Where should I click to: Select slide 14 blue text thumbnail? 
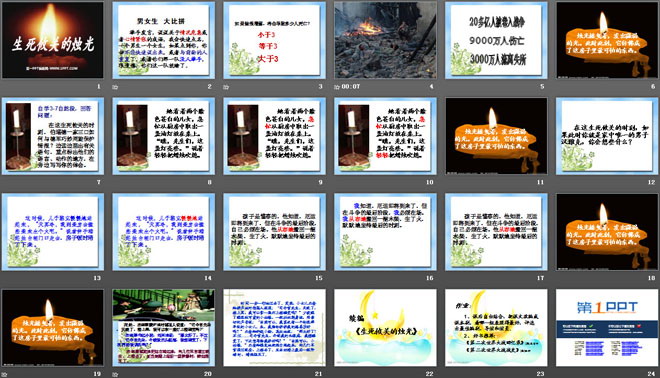164,232
